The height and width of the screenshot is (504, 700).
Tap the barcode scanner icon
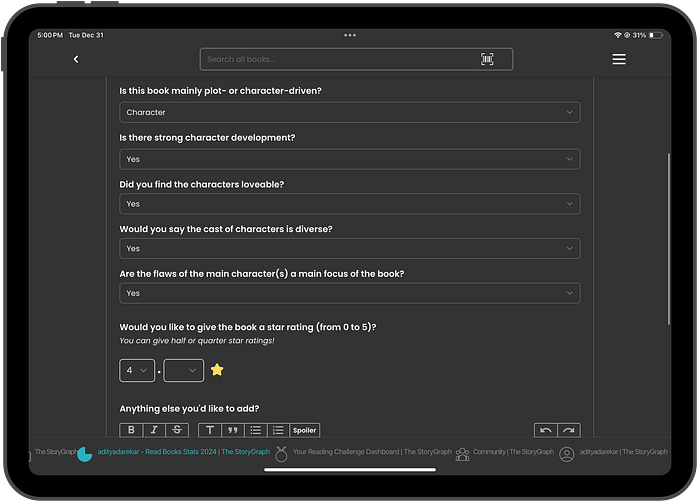click(487, 59)
